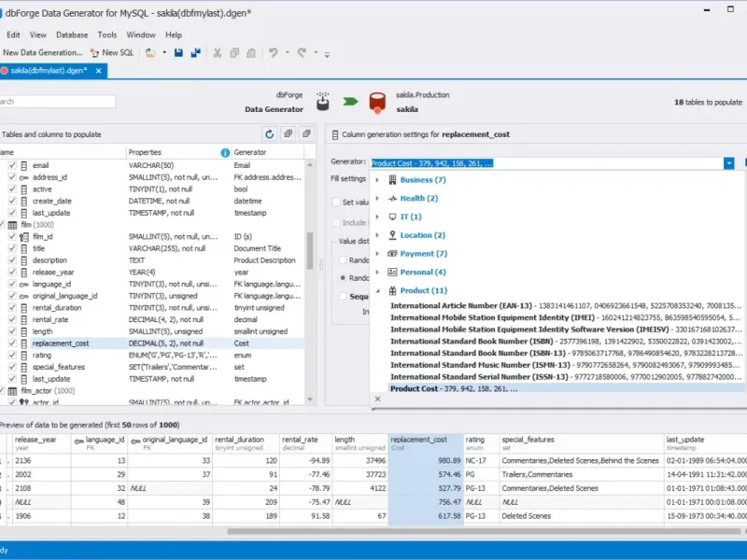Click the Undo arrow icon
Viewport: 747px width, 560px height.
[274, 53]
